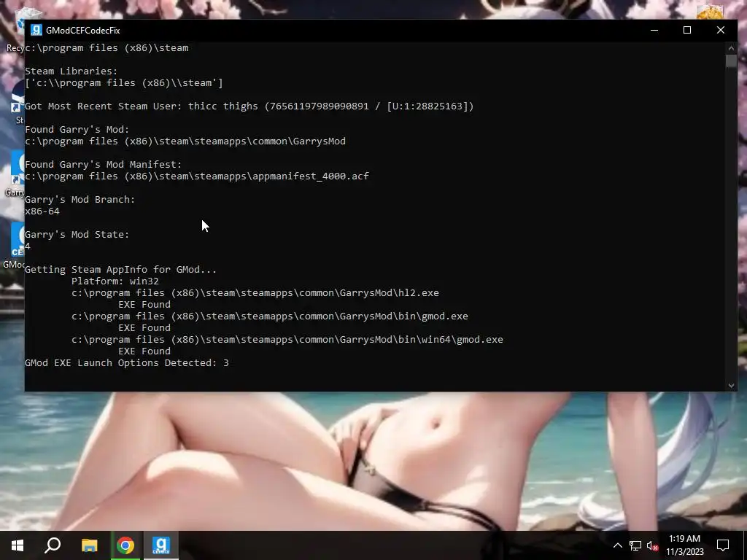747x560 pixels.
Task: Click the 'Steam Libraries:' line
Action: pyautogui.click(x=71, y=71)
